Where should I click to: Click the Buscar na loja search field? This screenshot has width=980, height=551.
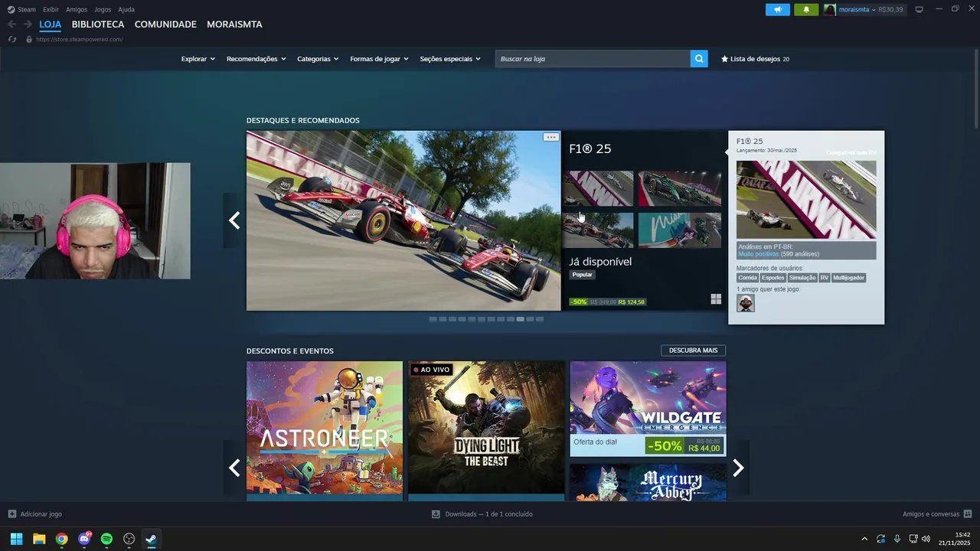pos(593,59)
